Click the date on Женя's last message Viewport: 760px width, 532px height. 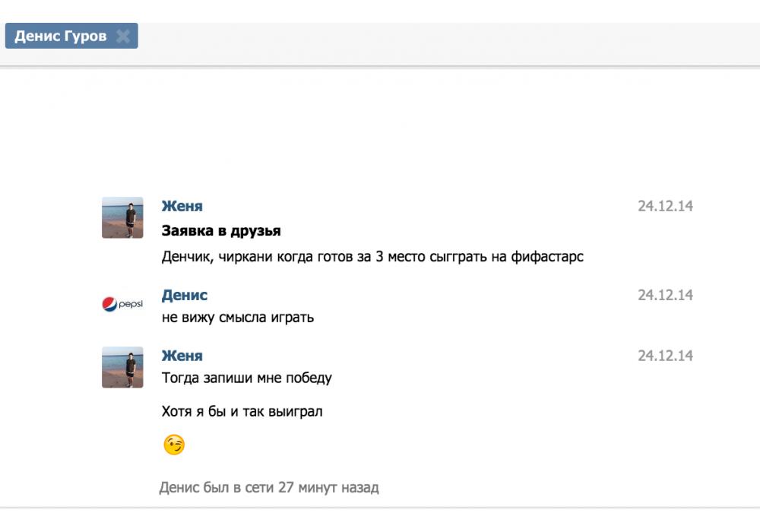[x=665, y=356]
